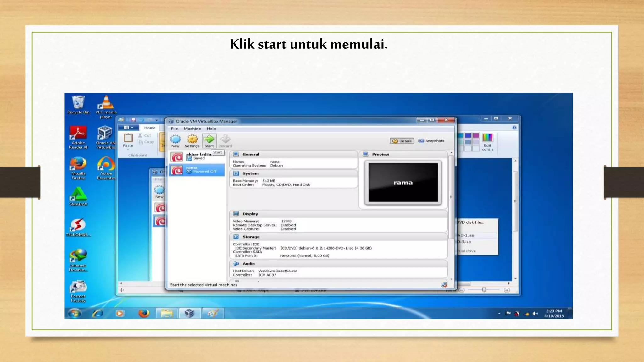Click status bar icon at bottom right of VirtualBox
The height and width of the screenshot is (362, 644).
pos(444,285)
